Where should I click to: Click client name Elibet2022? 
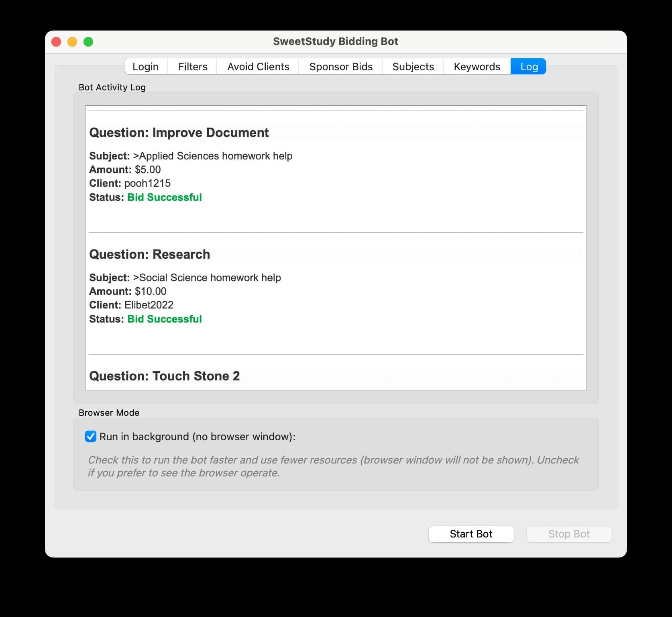point(149,305)
